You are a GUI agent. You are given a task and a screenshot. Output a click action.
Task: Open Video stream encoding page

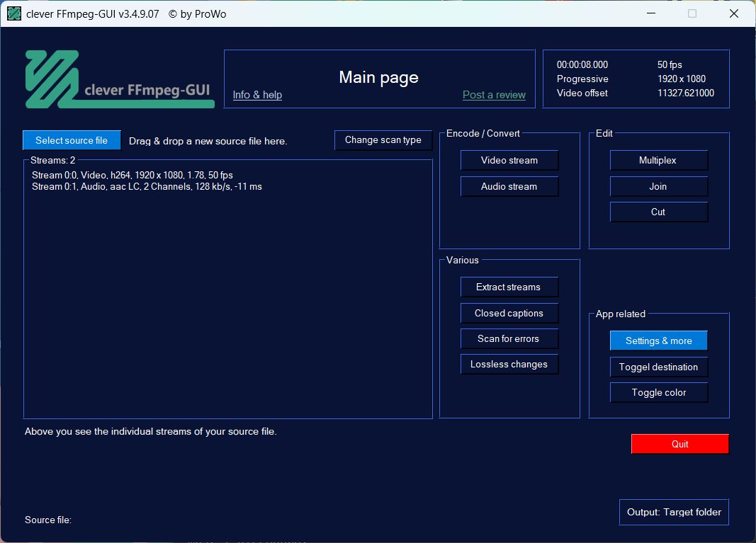pos(509,161)
